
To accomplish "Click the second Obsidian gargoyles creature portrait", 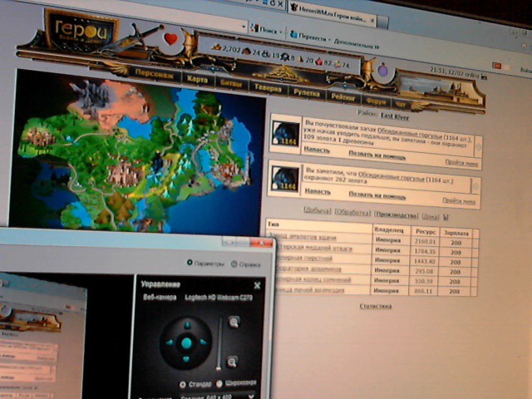I will pyautogui.click(x=285, y=179).
